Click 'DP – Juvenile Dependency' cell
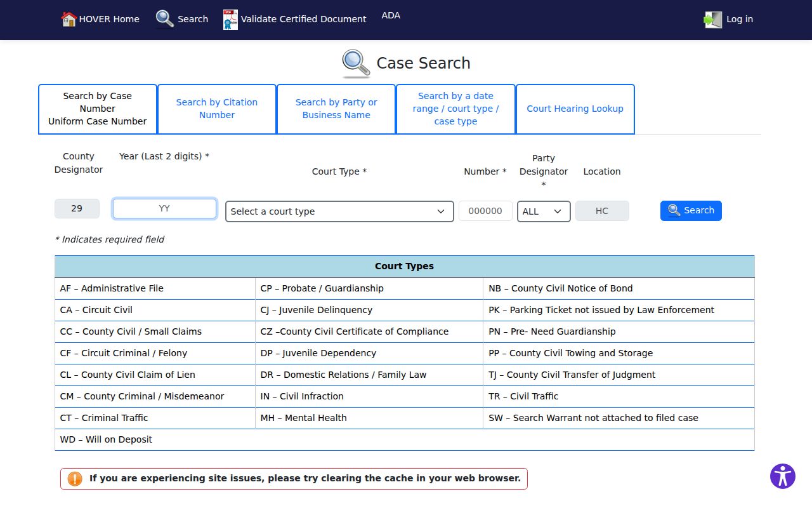 369,353
